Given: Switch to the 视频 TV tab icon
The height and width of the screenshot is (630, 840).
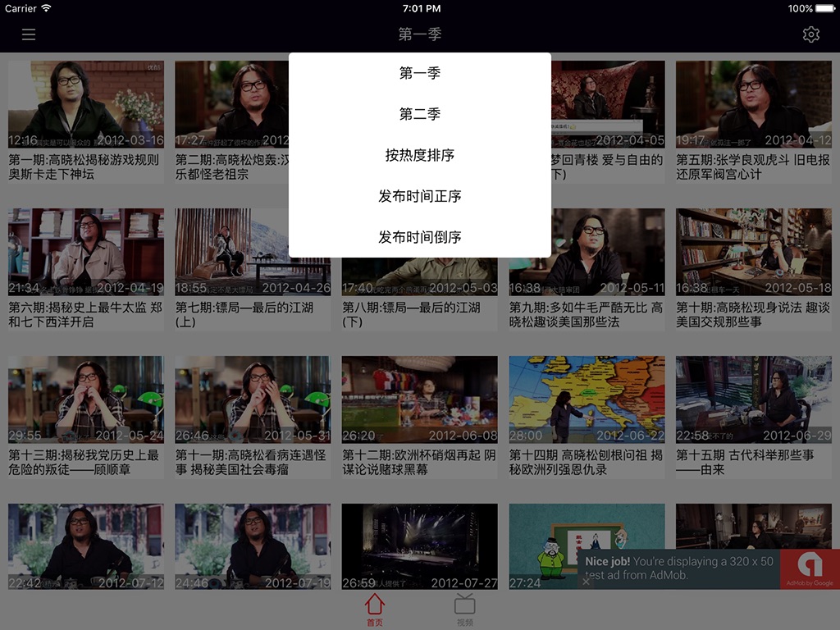Looking at the screenshot, I should tap(464, 609).
